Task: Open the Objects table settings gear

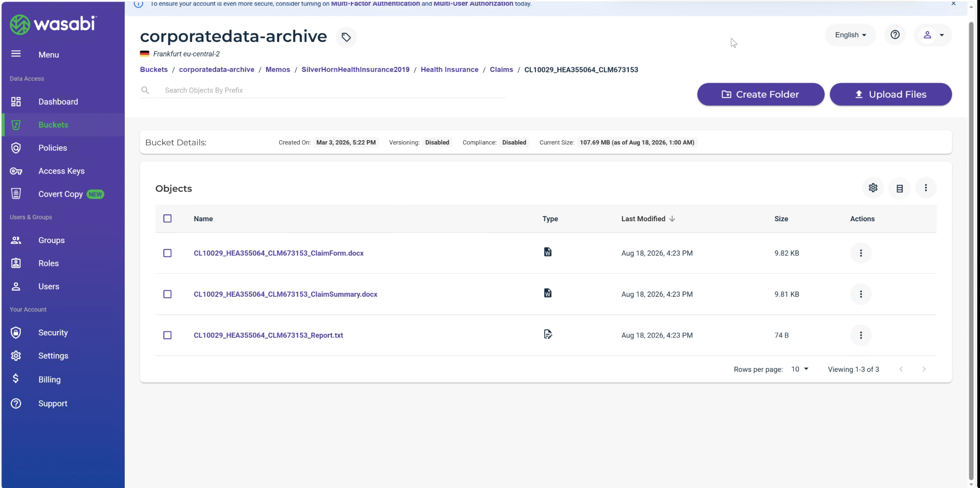Action: (873, 188)
